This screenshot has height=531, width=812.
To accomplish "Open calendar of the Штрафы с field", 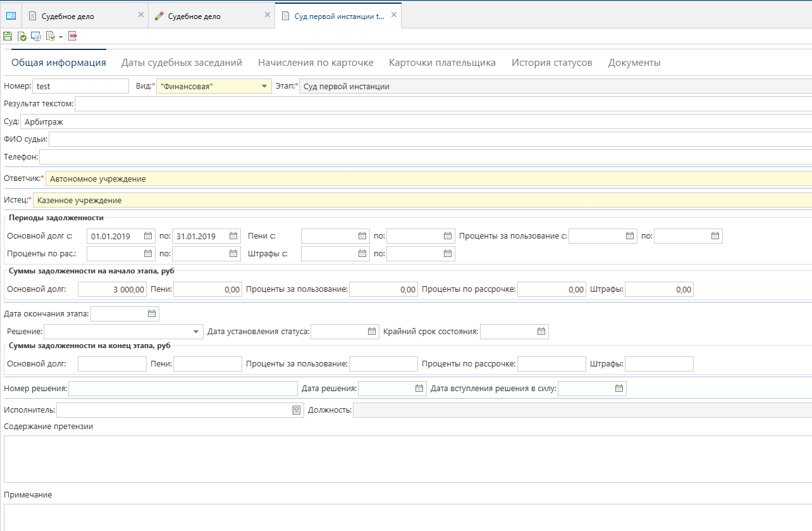I will point(362,254).
